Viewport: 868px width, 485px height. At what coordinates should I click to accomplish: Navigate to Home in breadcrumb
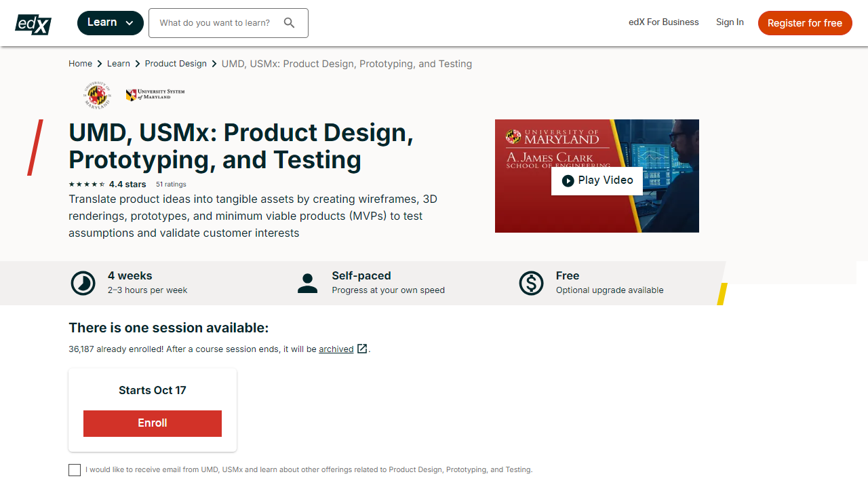coord(80,64)
